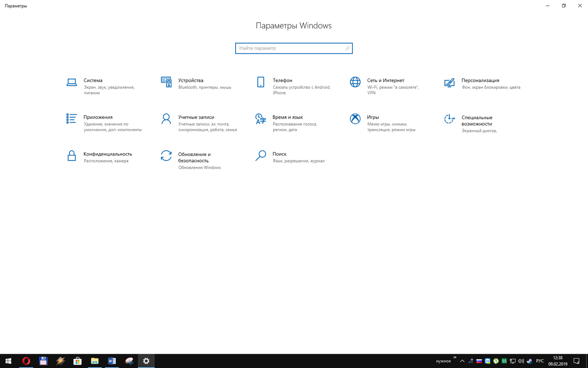Image resolution: width=588 pixels, height=368 pixels.
Task: Click the Конфиденциальность title text
Action: tap(108, 154)
